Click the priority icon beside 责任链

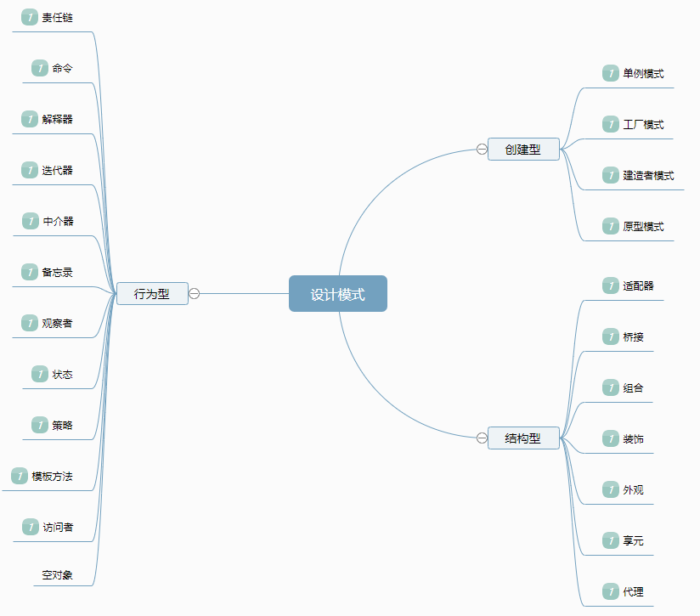click(x=30, y=17)
